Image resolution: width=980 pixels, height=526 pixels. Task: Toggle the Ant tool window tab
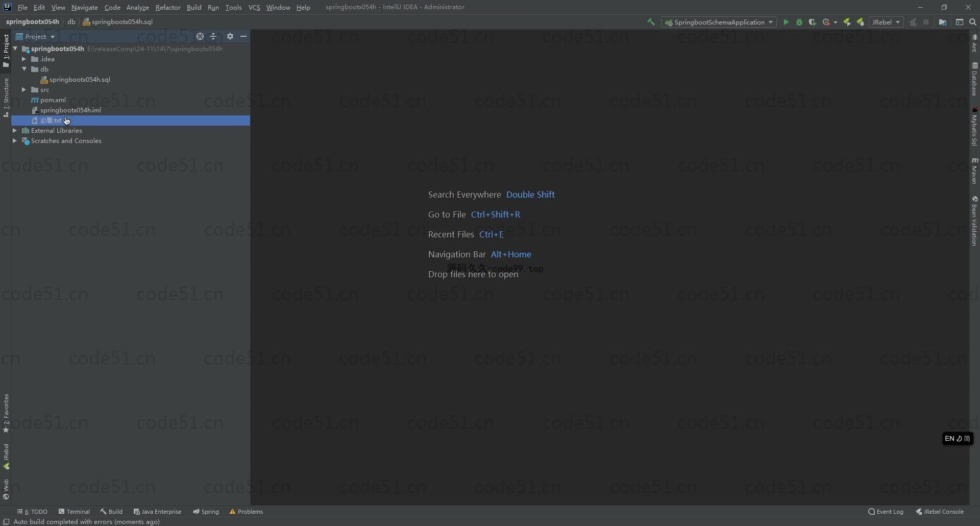coord(974,43)
